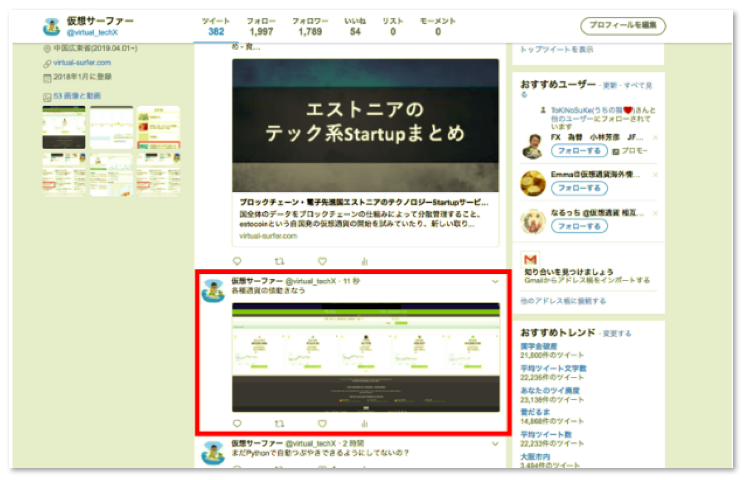Click the プロフィールを編集 button
Viewport: 747px width, 480px height.
coord(623,25)
